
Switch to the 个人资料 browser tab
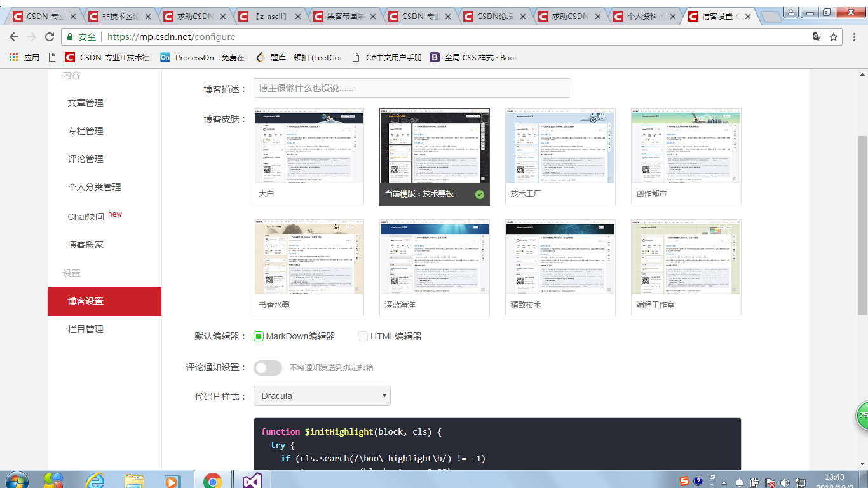pyautogui.click(x=644, y=17)
